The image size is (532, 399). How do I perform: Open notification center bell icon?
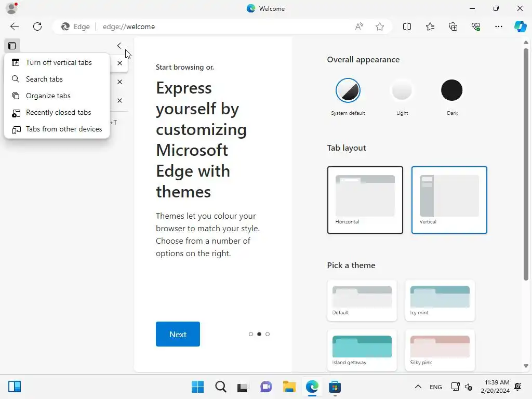[x=518, y=387]
